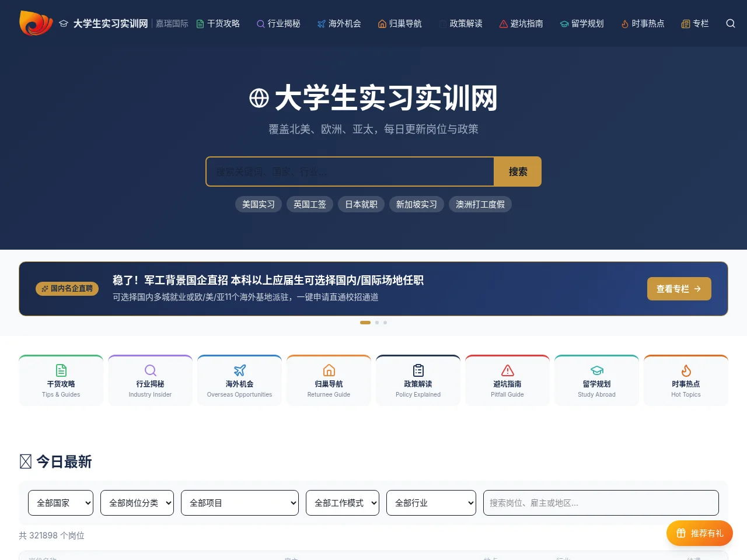Screen dimensions: 747x560
Task: Click the gift icon on 推荐有礼
Action: (681, 533)
